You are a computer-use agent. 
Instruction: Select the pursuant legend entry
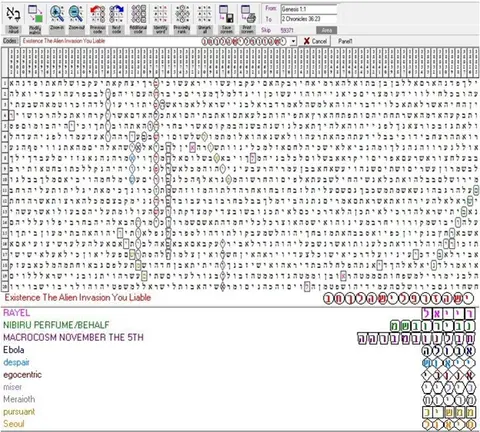(x=19, y=411)
